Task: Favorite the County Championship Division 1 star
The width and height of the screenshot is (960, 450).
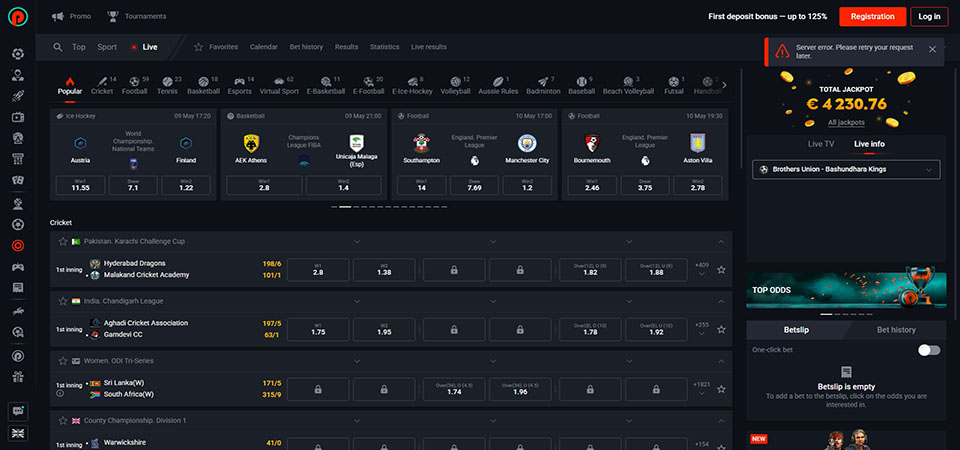Action: (62, 421)
